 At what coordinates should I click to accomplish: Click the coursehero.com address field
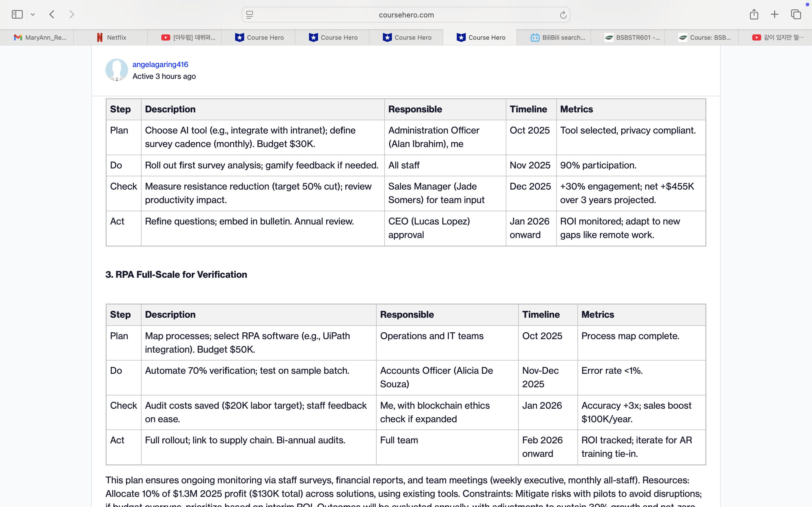(406, 15)
